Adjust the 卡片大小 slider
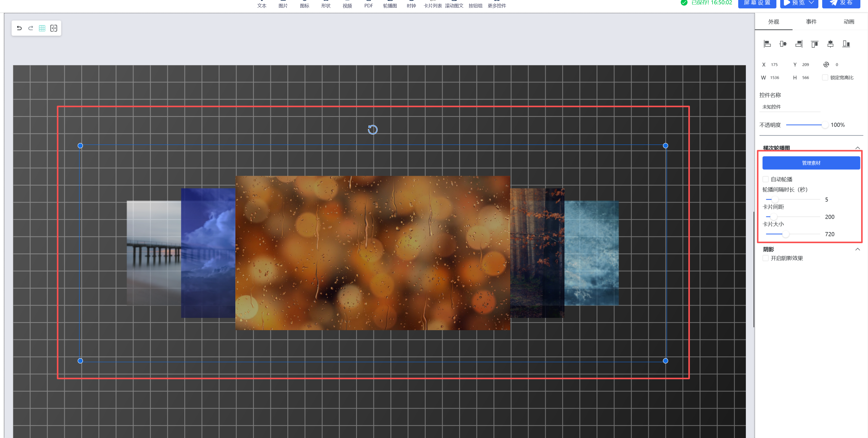The width and height of the screenshot is (868, 438). 792,234
